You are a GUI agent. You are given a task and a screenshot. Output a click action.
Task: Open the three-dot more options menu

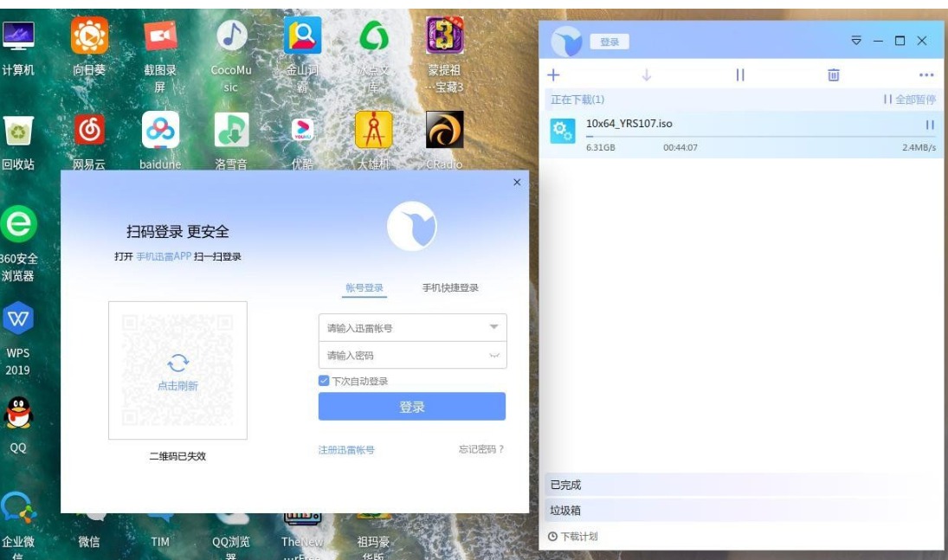click(926, 75)
